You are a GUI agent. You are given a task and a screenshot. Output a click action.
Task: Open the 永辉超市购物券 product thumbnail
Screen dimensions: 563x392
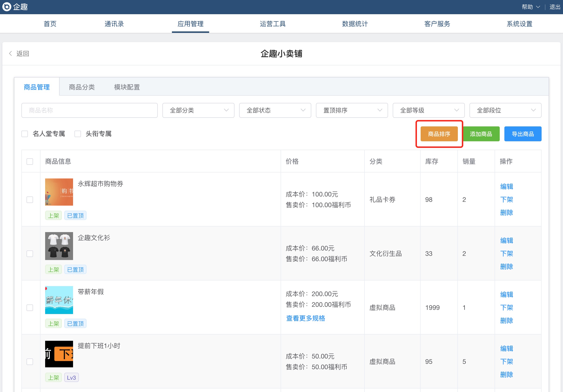pyautogui.click(x=59, y=192)
